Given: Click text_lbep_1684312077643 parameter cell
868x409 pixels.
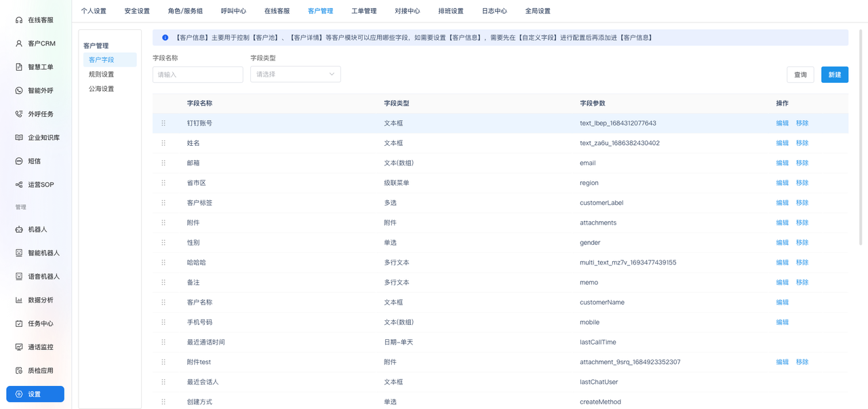Looking at the screenshot, I should (618, 123).
